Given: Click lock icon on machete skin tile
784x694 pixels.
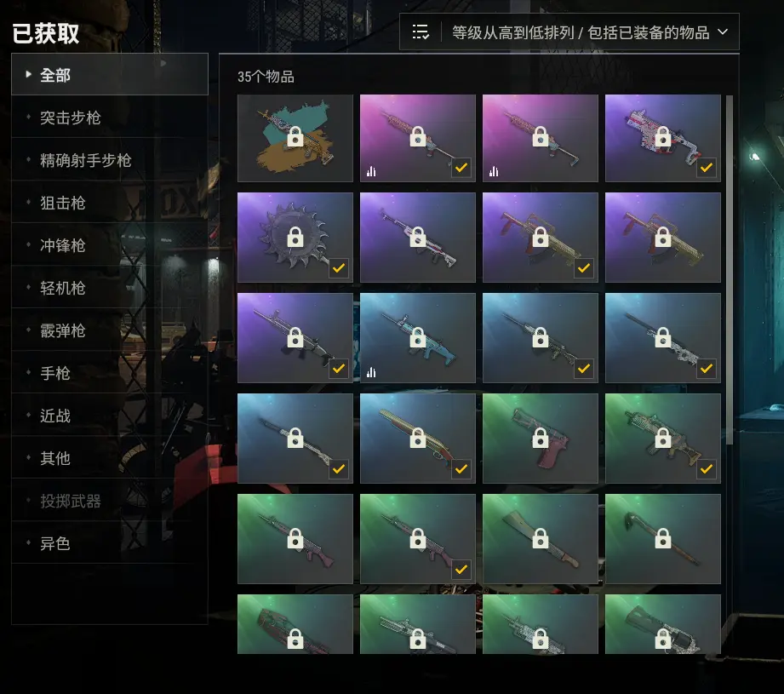Looking at the screenshot, I should 540,538.
